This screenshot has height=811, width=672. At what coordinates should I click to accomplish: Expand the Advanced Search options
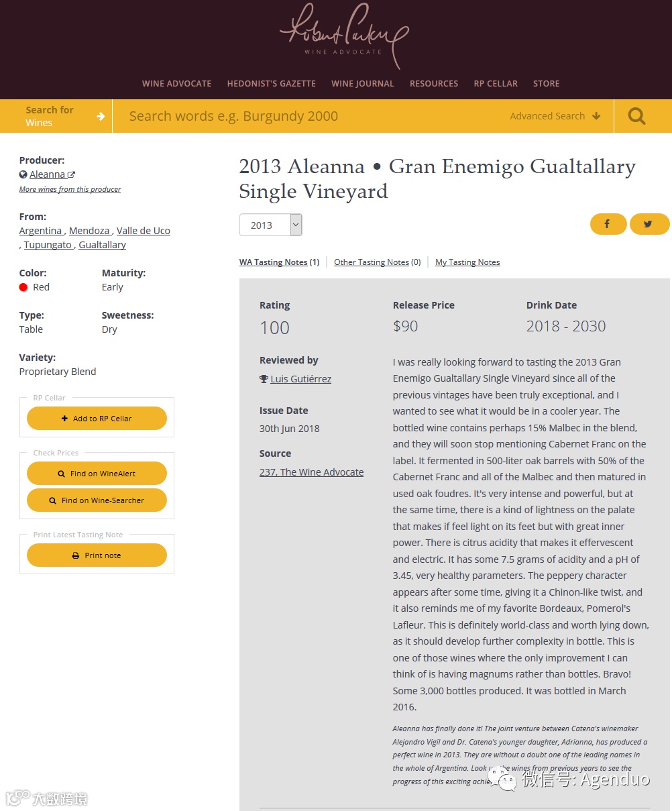(555, 116)
